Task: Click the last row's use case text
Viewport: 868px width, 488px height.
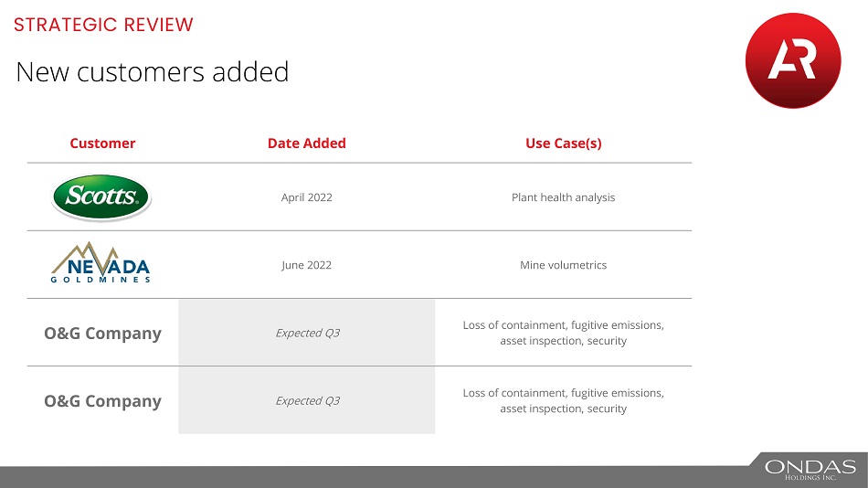Action: 563,400
